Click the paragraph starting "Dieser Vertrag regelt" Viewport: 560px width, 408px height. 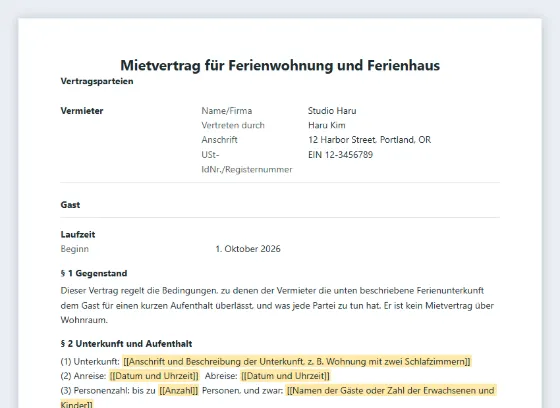(277, 305)
